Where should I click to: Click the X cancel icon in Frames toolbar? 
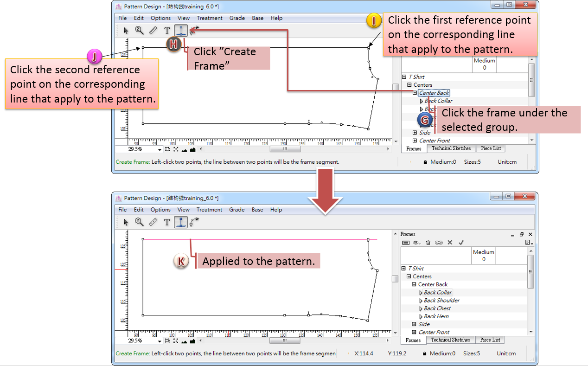[x=450, y=243]
